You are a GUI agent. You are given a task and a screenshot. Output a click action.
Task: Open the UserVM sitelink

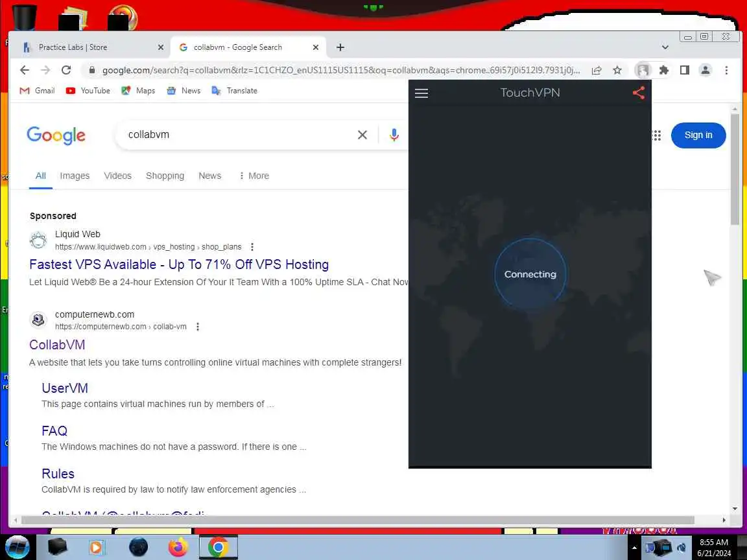[65, 388]
